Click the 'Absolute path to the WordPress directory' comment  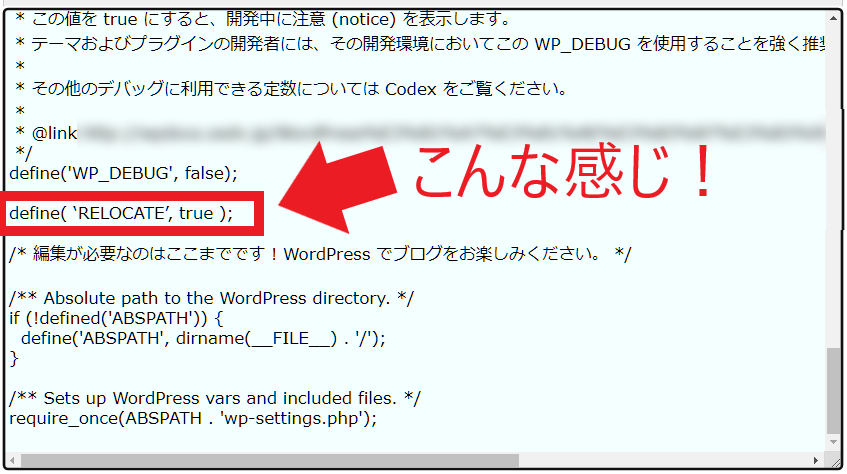tap(212, 298)
